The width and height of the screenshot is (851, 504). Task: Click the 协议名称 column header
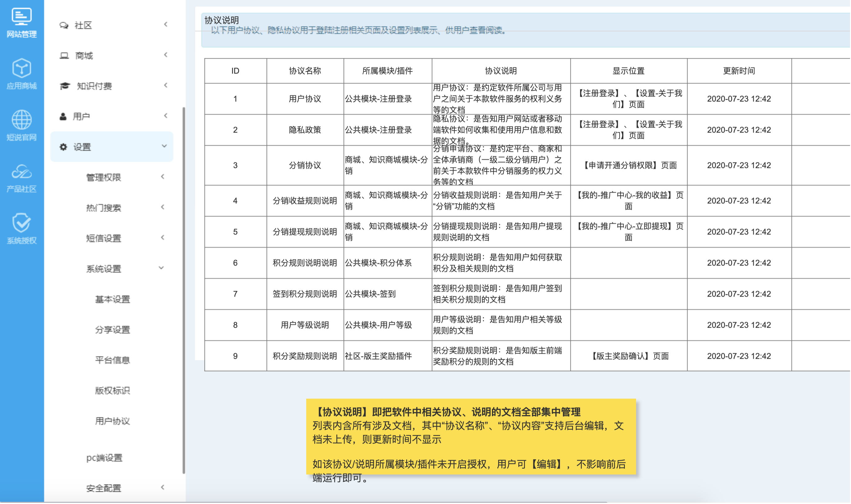[x=305, y=71]
